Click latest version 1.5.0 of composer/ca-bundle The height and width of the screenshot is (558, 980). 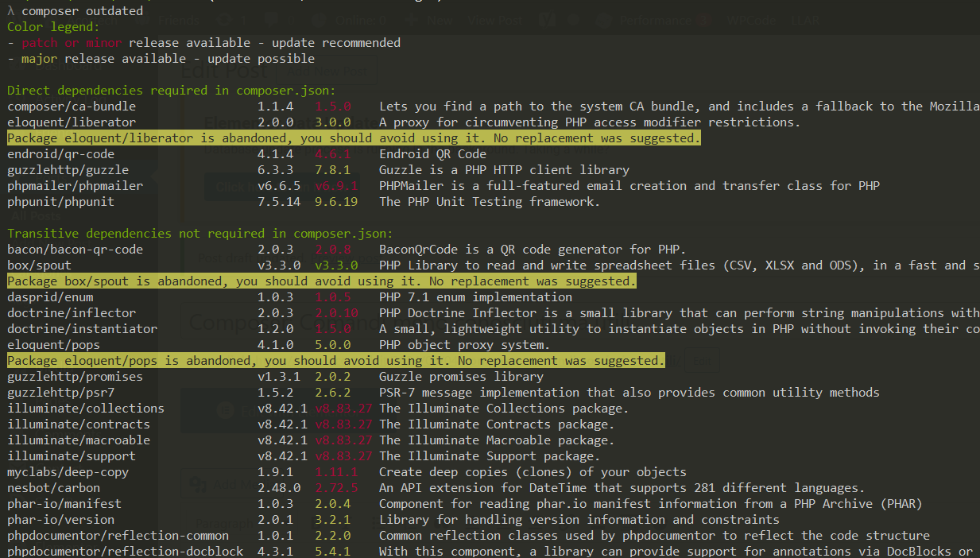coord(332,107)
